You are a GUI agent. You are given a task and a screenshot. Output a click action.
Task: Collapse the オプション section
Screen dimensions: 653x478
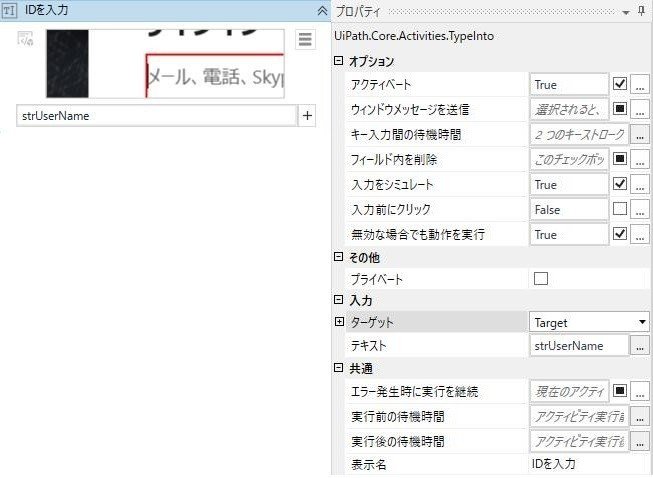coord(339,61)
